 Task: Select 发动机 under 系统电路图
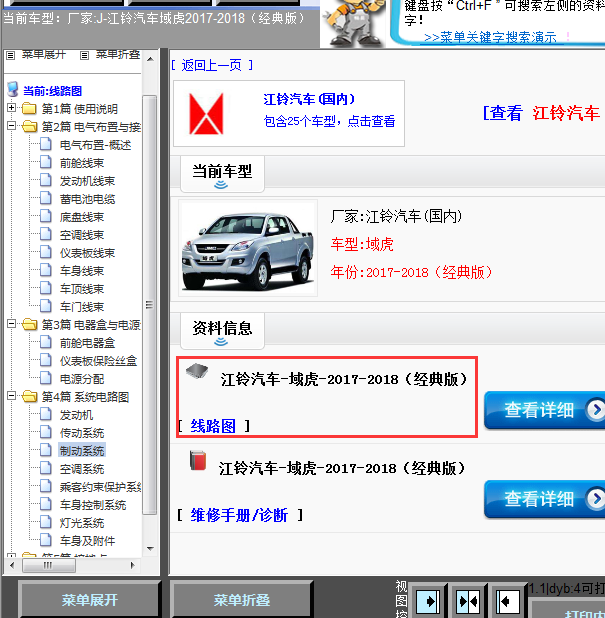click(x=76, y=415)
